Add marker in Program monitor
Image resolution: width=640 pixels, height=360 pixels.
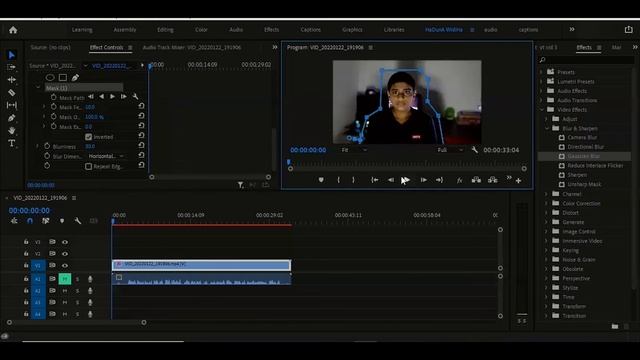click(x=321, y=180)
